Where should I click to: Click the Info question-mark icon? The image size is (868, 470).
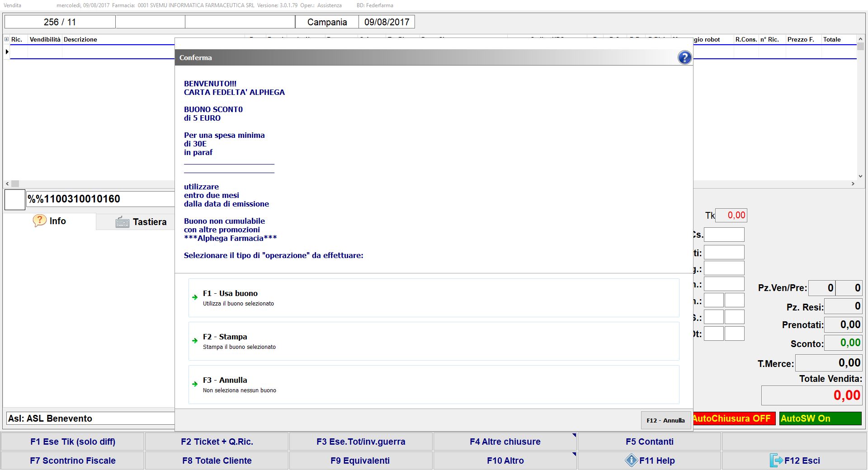pos(40,221)
